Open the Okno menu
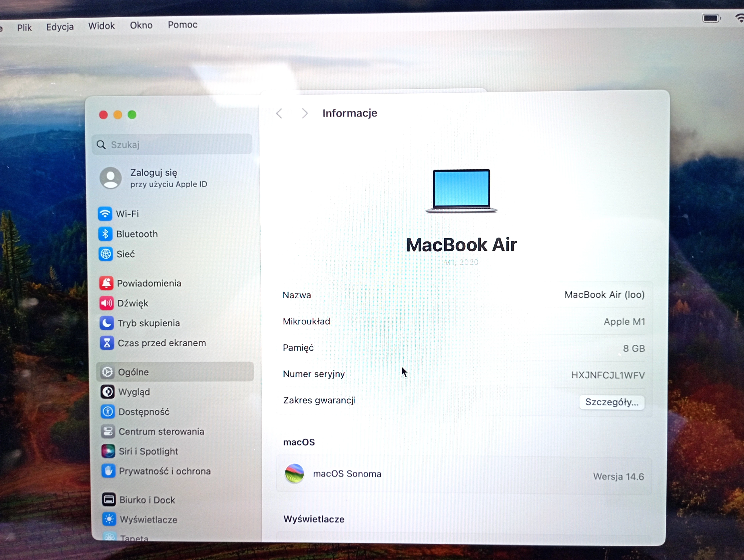 (141, 25)
